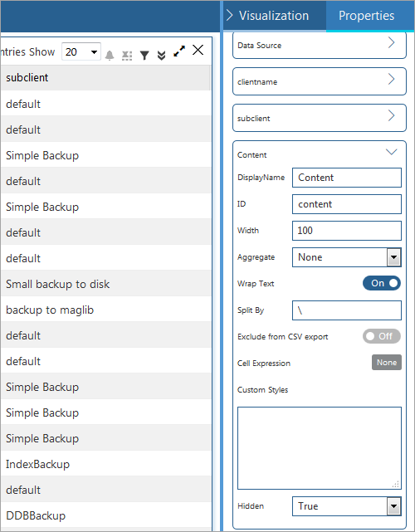Click the Cell Expression None button
Viewport: 415px width, 532px height.
[387, 363]
